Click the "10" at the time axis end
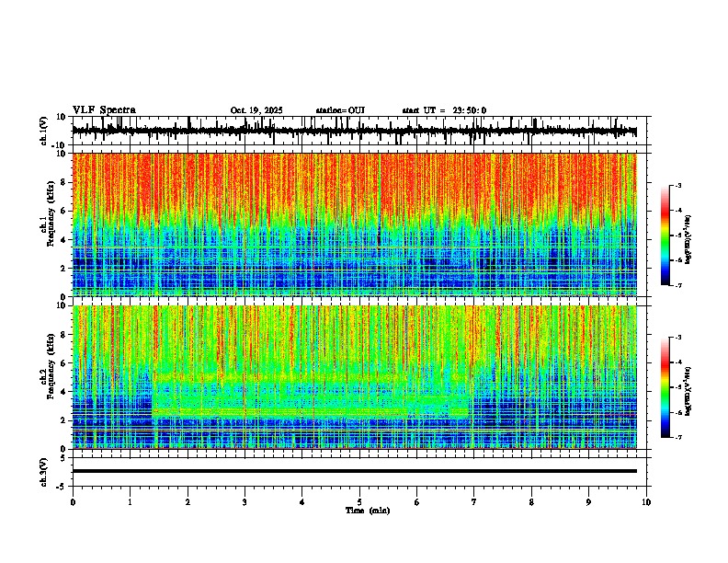The height and width of the screenshot is (563, 728). (646, 502)
